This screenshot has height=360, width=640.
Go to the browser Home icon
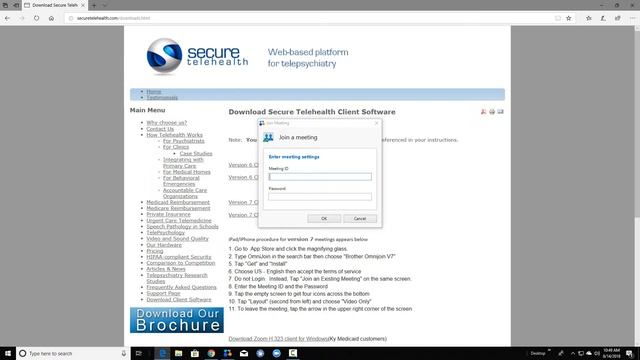coord(51,18)
